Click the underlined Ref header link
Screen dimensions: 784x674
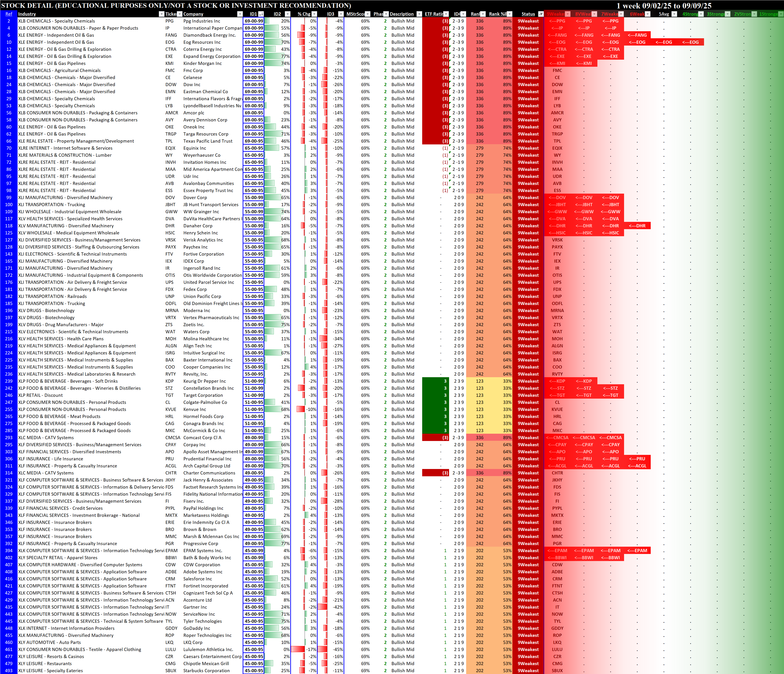pos(9,14)
